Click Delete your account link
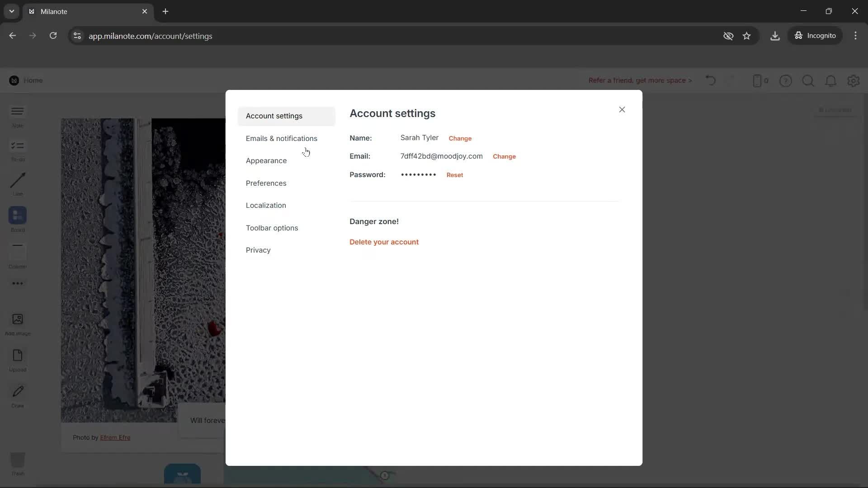This screenshot has width=868, height=488. tap(384, 242)
